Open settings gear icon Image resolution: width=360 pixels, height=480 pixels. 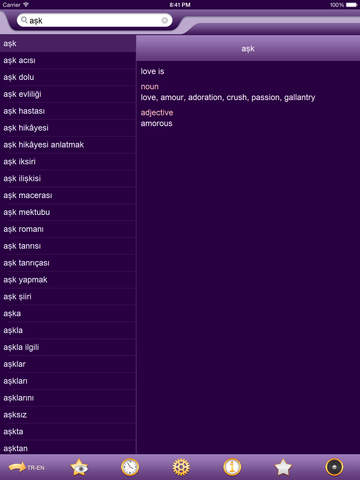point(181,467)
